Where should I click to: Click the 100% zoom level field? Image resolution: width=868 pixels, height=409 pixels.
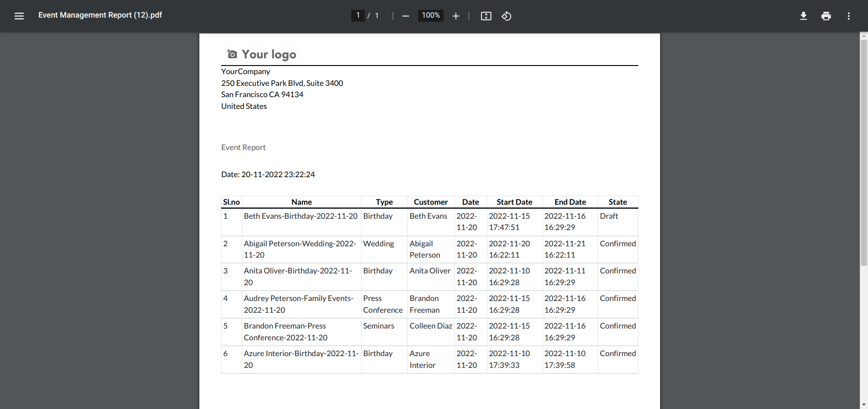tap(430, 15)
